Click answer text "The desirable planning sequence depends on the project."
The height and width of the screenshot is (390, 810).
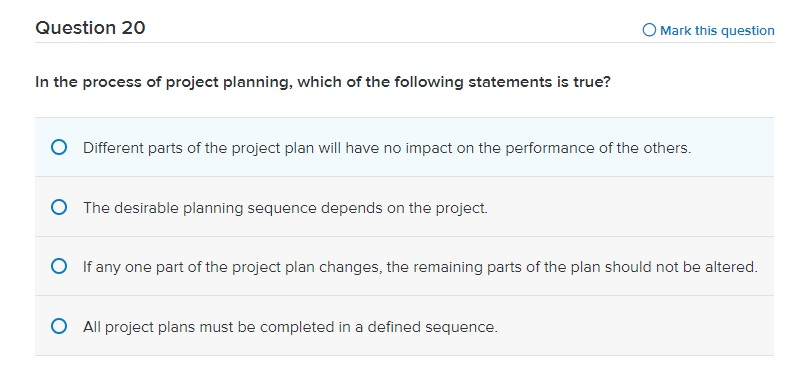coord(285,208)
